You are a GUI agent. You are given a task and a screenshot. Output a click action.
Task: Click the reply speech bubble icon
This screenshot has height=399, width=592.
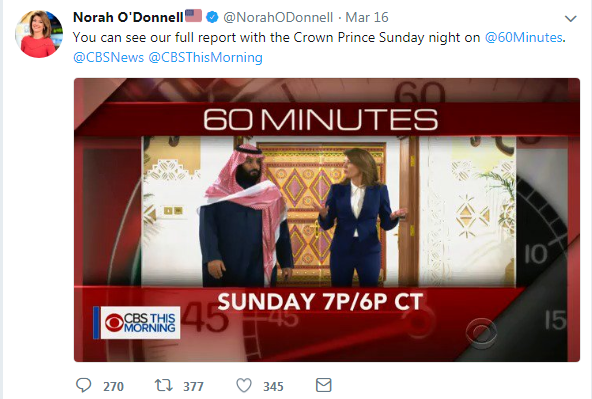coord(83,385)
